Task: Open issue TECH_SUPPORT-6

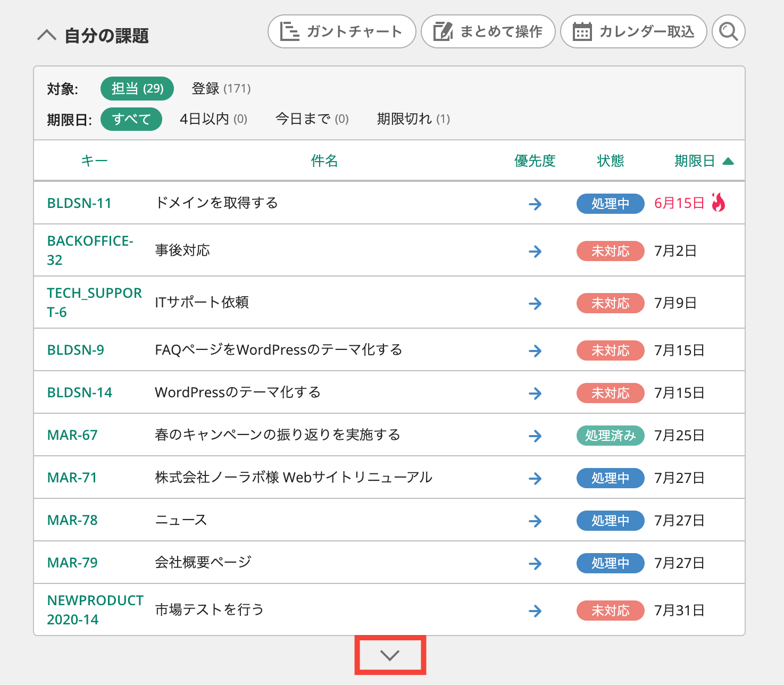Action: [x=95, y=303]
